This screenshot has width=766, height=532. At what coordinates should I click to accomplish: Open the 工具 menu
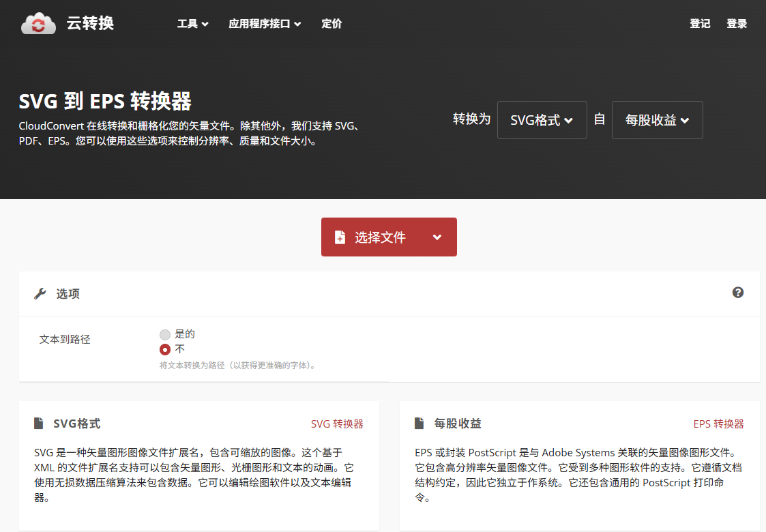tap(192, 24)
